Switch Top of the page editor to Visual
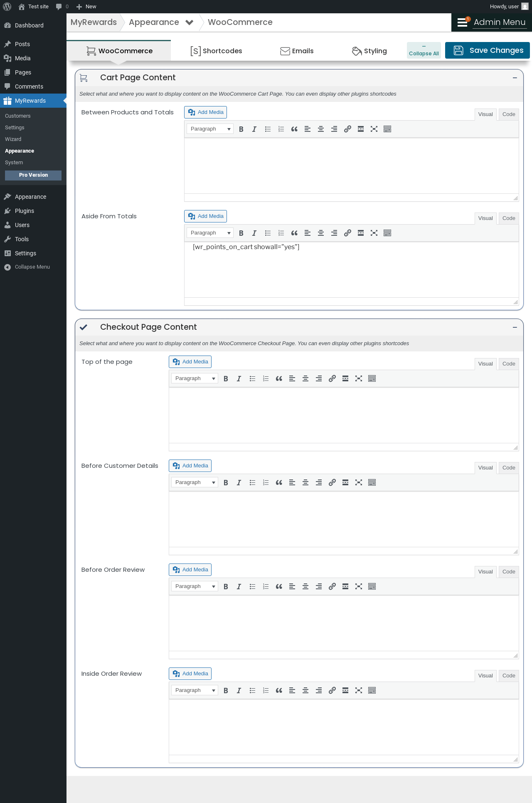532x803 pixels. click(x=485, y=364)
